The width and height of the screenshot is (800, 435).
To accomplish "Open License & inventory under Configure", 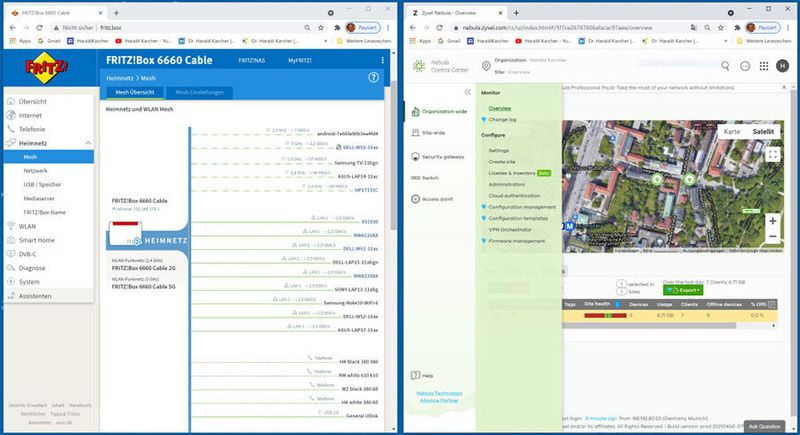I will coord(512,173).
